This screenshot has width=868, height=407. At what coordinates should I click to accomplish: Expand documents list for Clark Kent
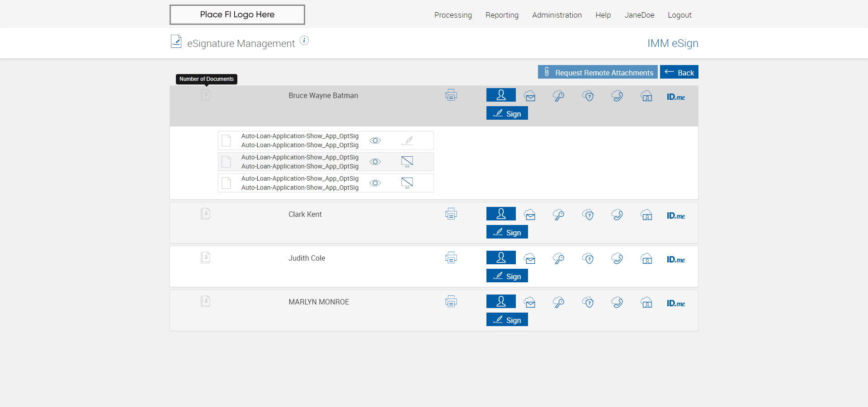pyautogui.click(x=206, y=214)
